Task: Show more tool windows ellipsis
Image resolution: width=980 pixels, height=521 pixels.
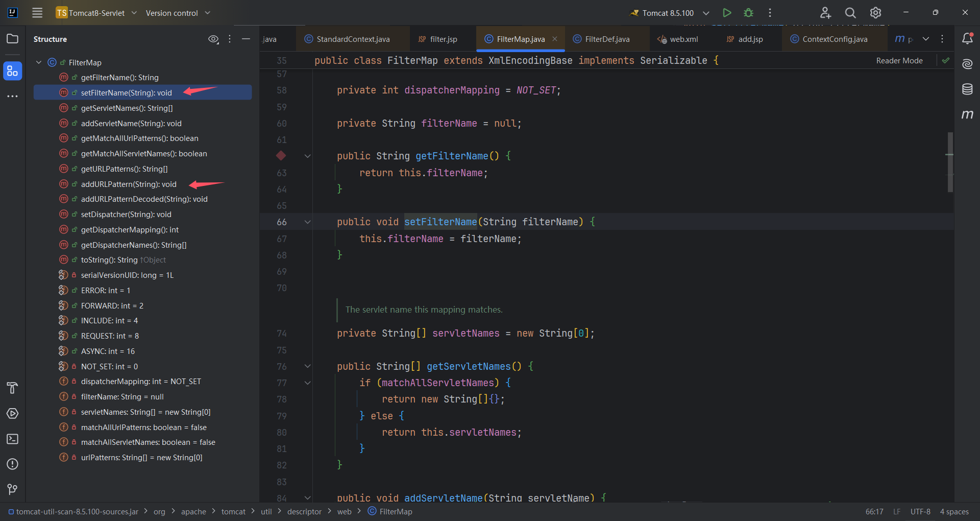Action: 12,96
